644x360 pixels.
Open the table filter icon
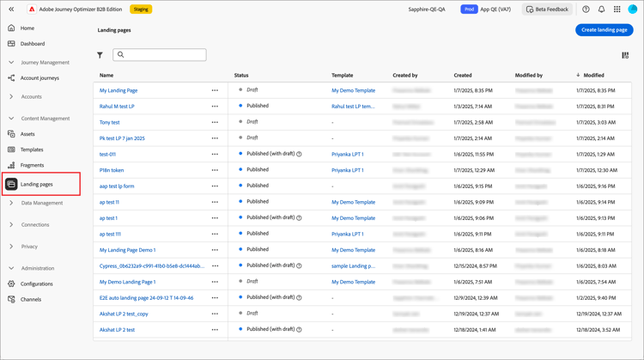click(x=100, y=55)
